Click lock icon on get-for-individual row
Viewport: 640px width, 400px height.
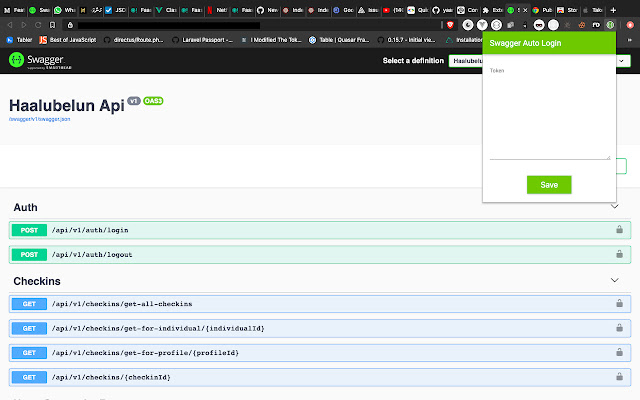click(x=619, y=327)
